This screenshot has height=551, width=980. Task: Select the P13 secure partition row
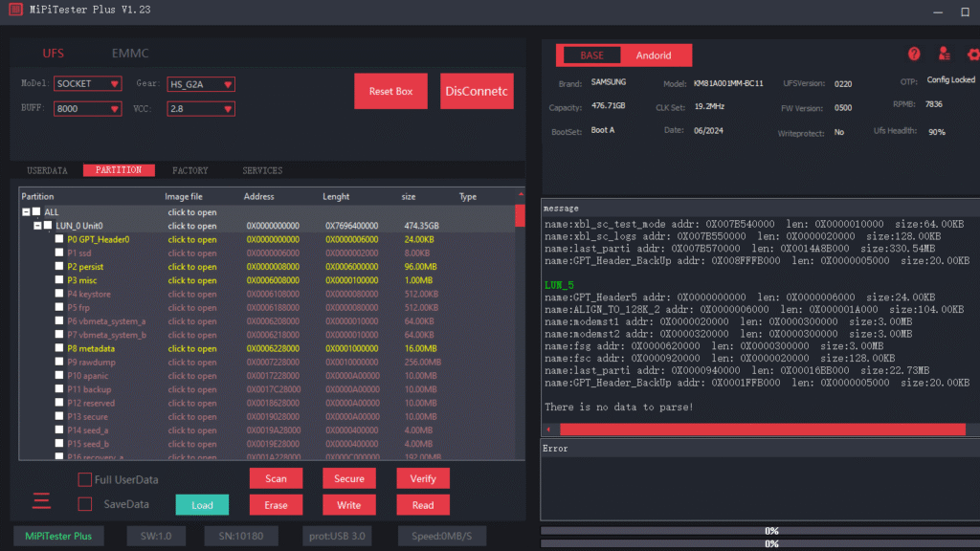pos(267,417)
